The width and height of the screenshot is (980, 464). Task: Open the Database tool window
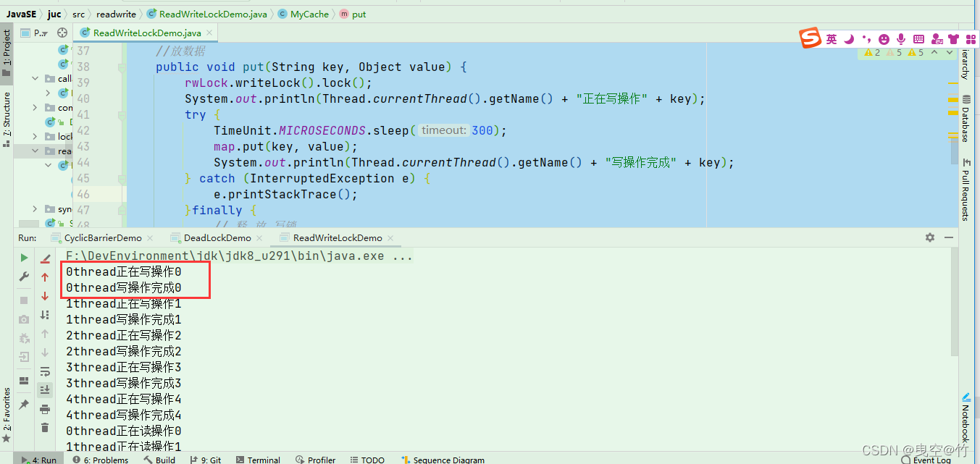click(x=966, y=117)
